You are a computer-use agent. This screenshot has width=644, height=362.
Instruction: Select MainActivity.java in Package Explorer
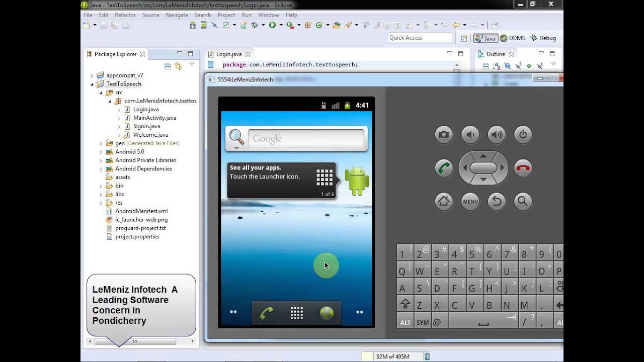[x=154, y=118]
